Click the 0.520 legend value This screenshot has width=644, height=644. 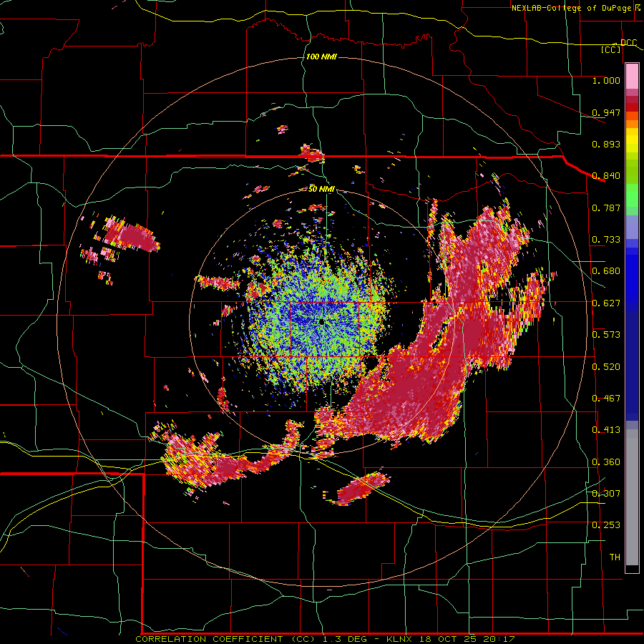[x=606, y=367]
